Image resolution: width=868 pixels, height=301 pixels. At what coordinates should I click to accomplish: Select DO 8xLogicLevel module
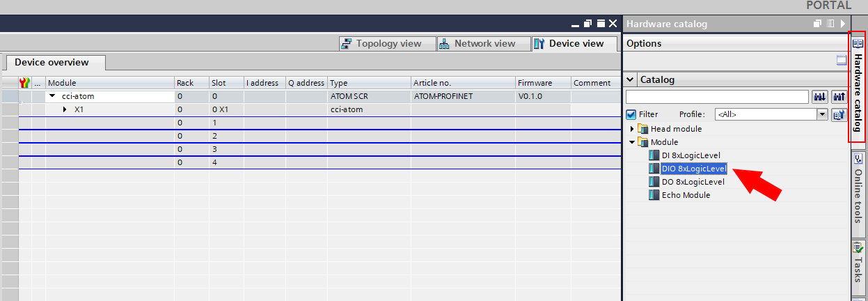(693, 182)
